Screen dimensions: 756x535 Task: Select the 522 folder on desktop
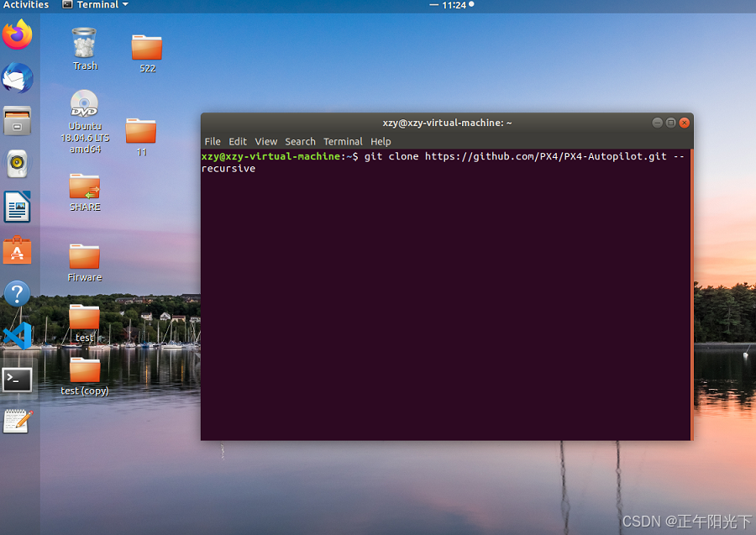click(x=147, y=54)
